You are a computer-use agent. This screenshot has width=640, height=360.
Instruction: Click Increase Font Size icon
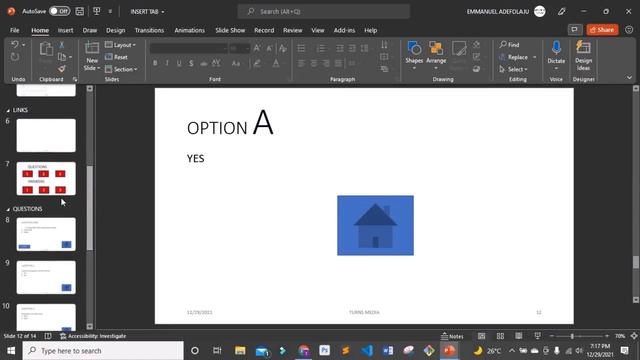[257, 48]
